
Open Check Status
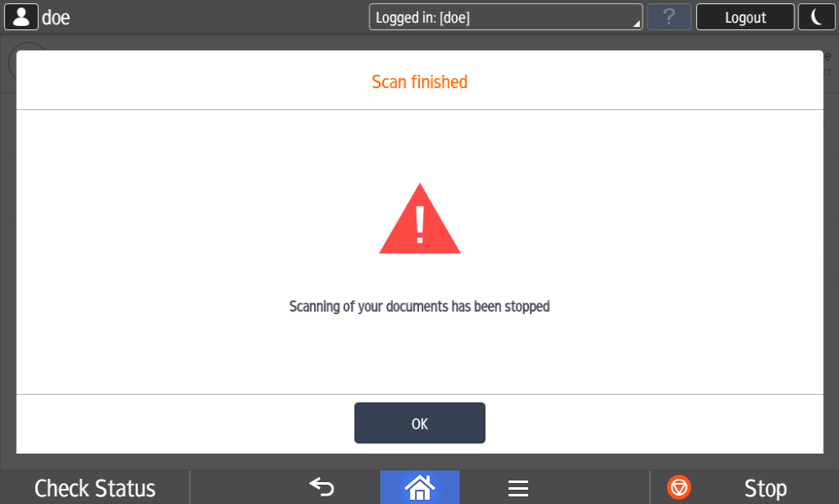(95, 488)
